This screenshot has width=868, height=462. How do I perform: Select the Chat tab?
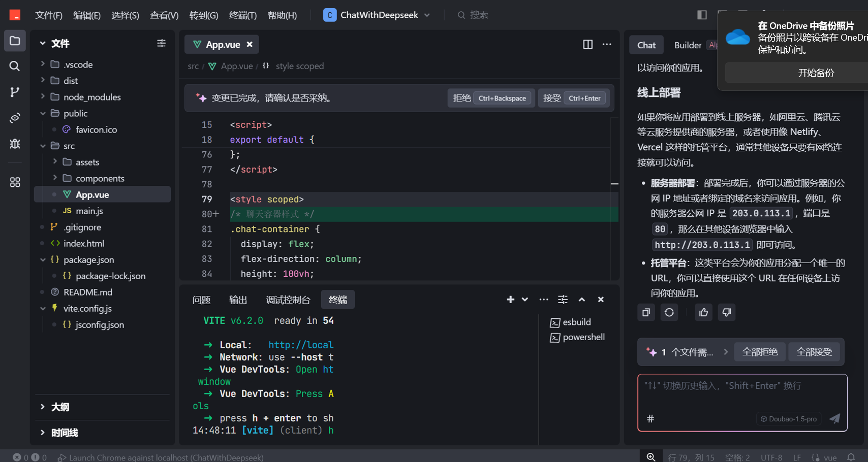point(646,45)
